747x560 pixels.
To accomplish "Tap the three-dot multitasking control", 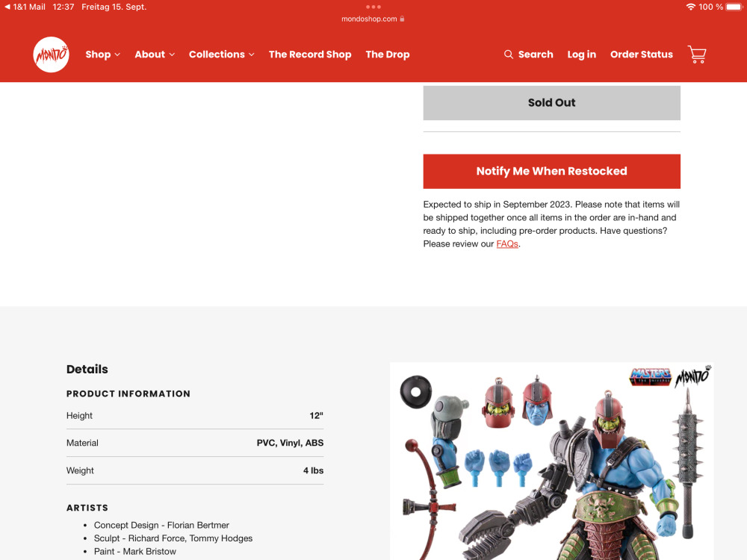I will (373, 7).
